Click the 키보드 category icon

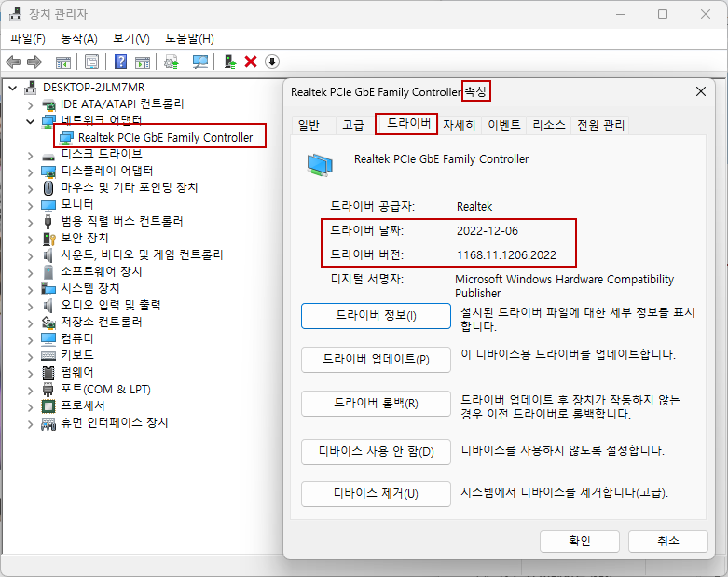pos(48,355)
